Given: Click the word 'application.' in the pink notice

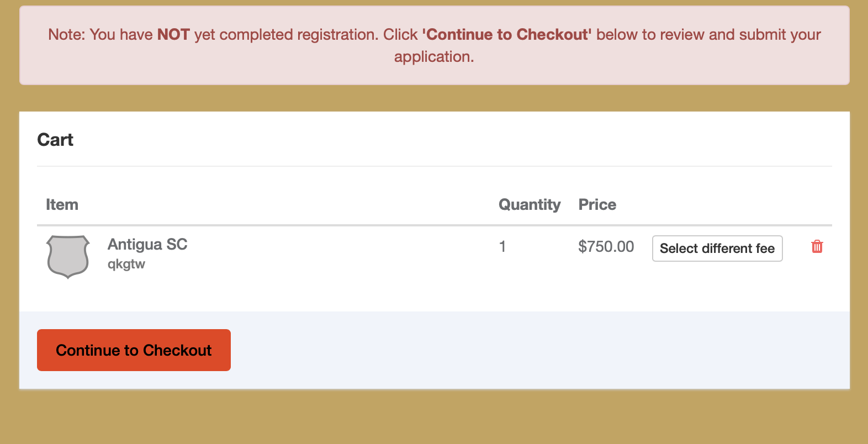Looking at the screenshot, I should [x=434, y=57].
